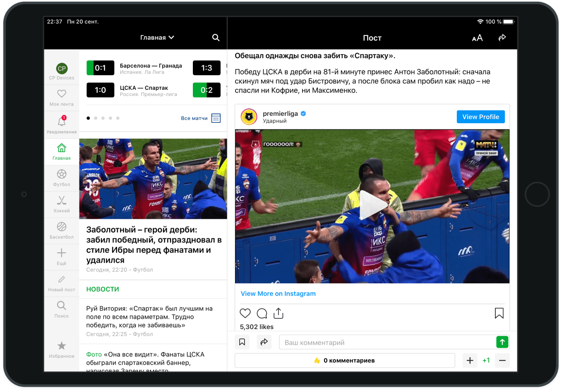Viewport: 562px width, 392px height.
Task: Send comment with green arrow button
Action: 502,342
